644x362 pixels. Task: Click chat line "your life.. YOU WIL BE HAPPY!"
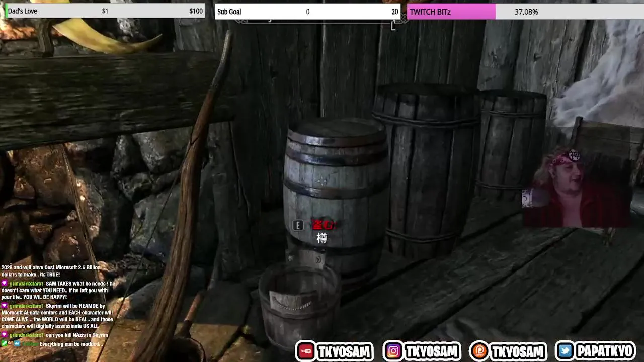[34, 297]
